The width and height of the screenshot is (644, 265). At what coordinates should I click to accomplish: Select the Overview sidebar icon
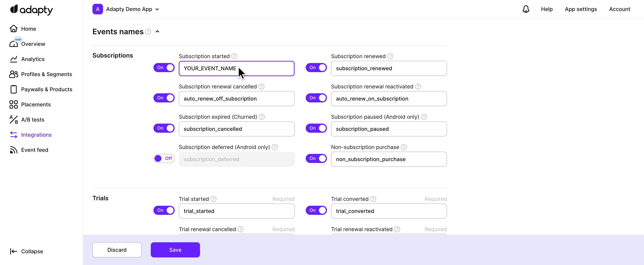click(x=13, y=44)
